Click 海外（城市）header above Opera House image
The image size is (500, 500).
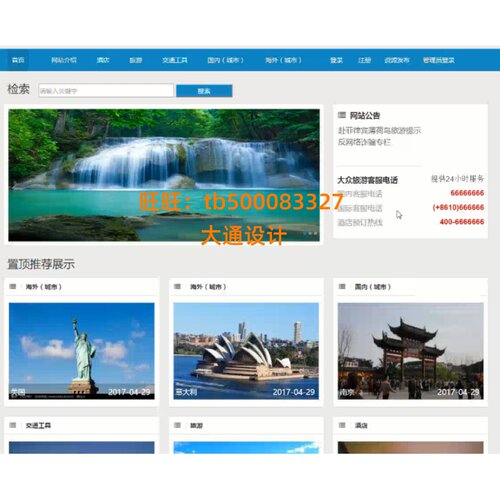(208, 287)
